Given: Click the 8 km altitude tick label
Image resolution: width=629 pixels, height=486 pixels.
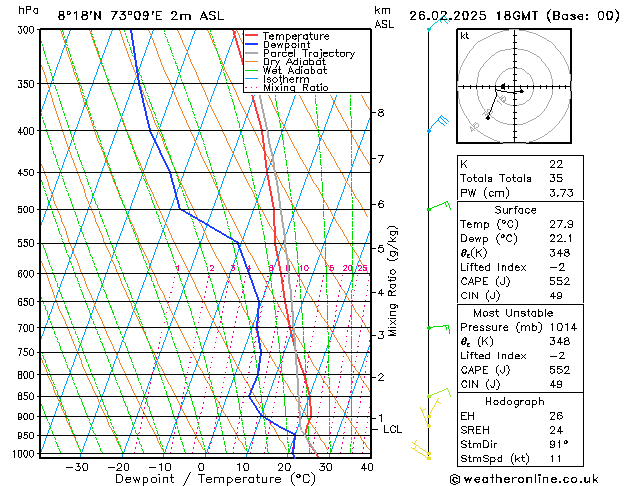Looking at the screenshot, I should pos(381,113).
